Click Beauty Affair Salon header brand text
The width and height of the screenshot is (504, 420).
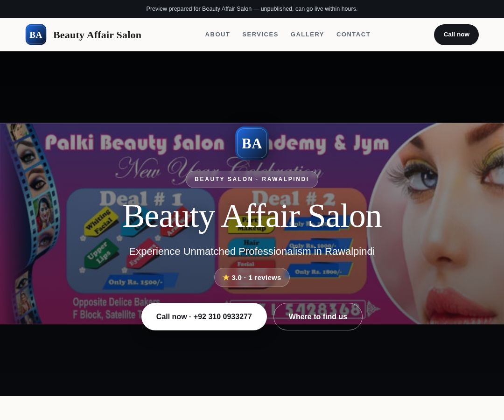click(98, 35)
